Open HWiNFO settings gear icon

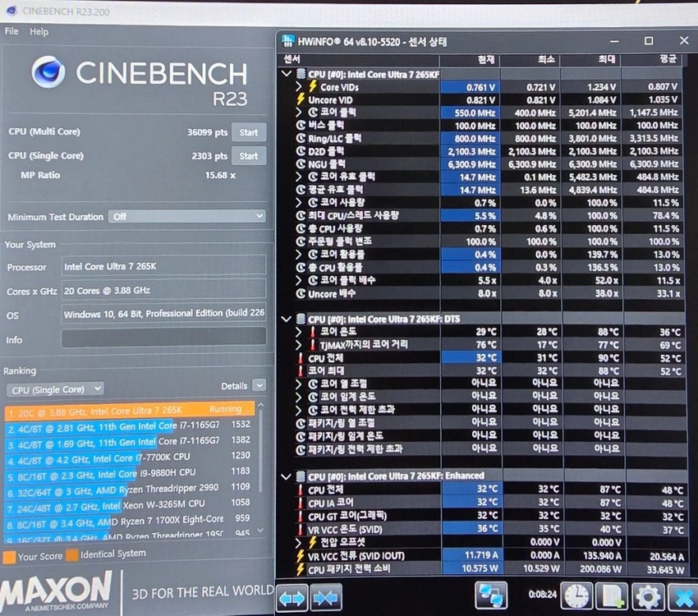(x=647, y=596)
